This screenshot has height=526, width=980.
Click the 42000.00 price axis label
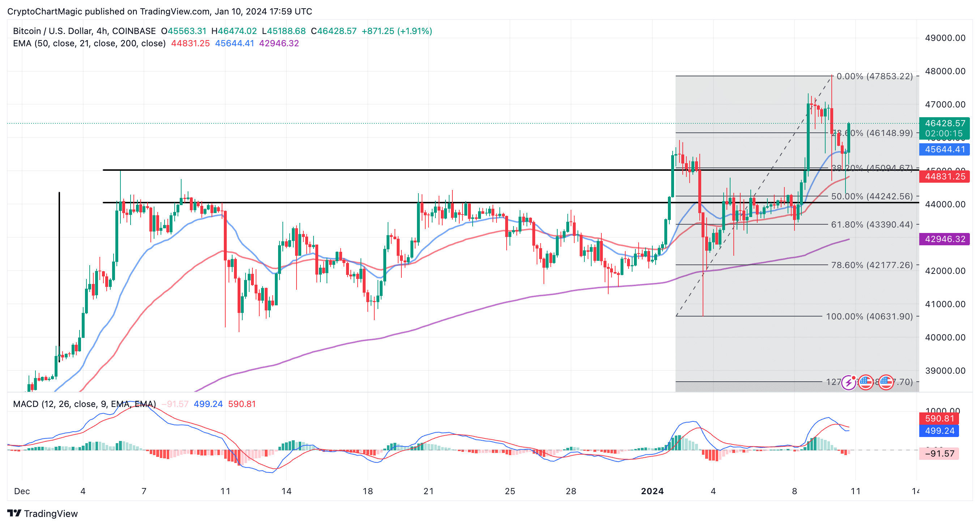click(x=945, y=271)
